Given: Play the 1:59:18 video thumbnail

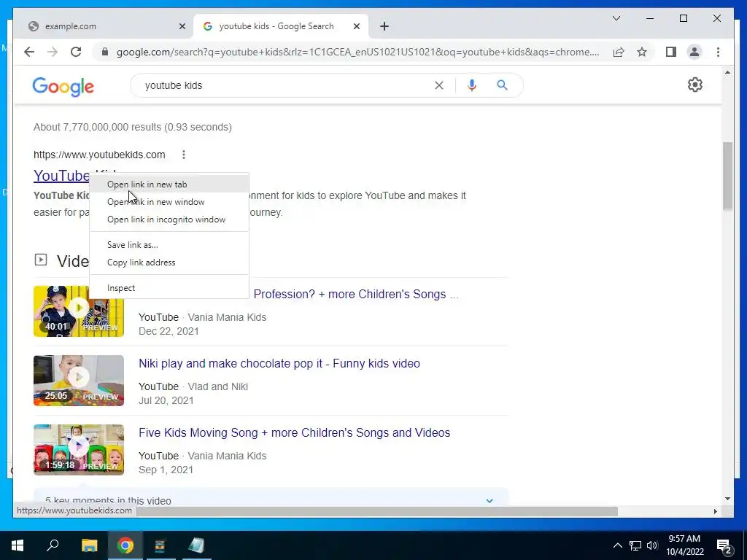Looking at the screenshot, I should [79, 449].
